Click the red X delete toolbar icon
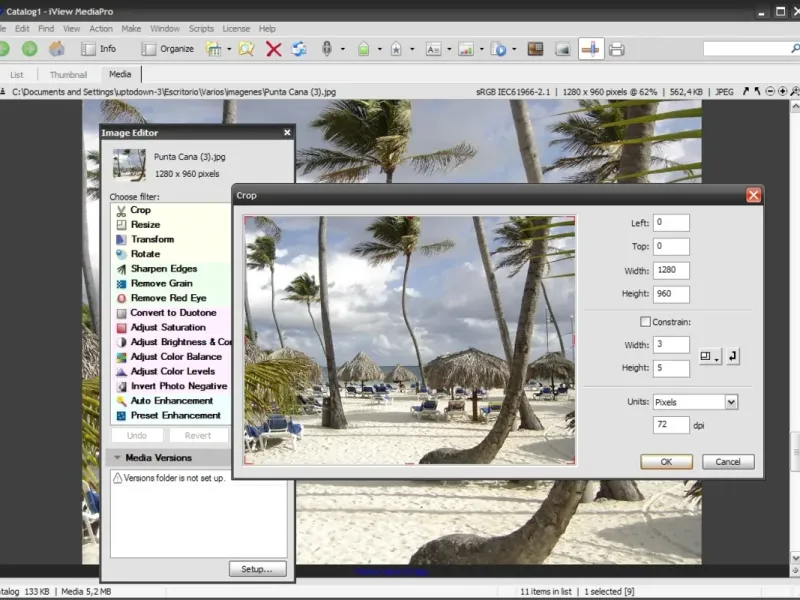The width and height of the screenshot is (800, 600). point(273,48)
